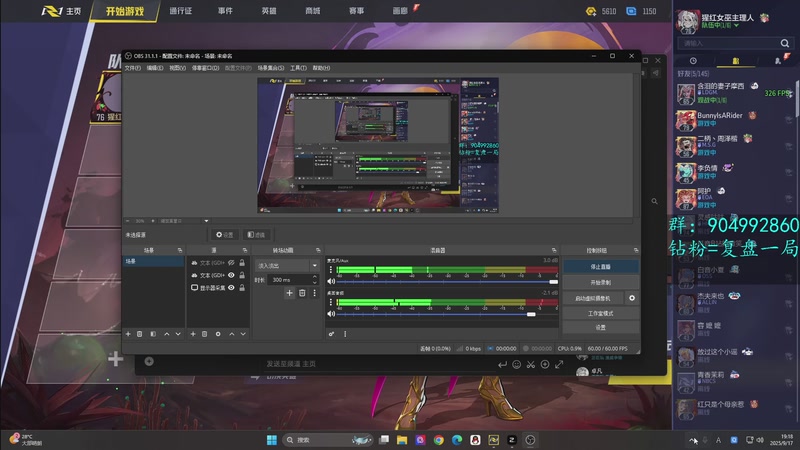Open scene filters icon in Scenes panel
Screen dimensions: 800x450
tap(153, 334)
